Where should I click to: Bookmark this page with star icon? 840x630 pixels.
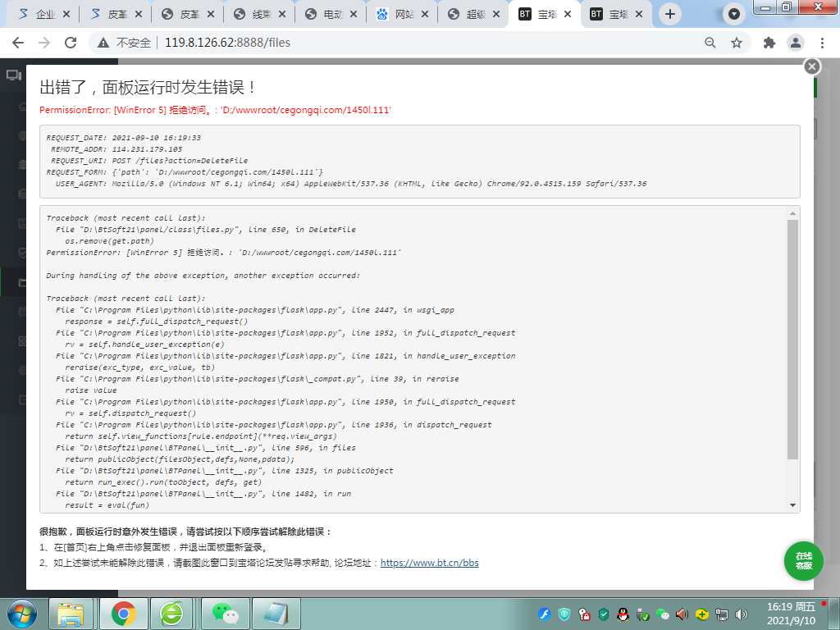pos(737,43)
